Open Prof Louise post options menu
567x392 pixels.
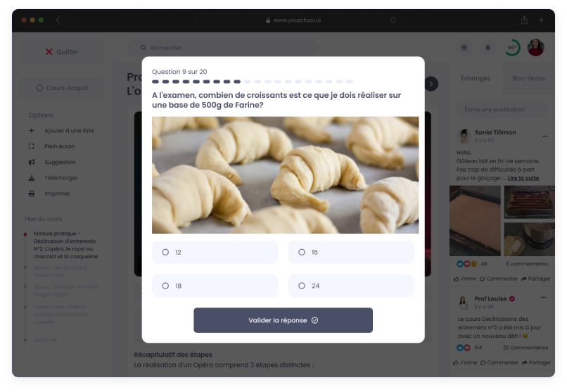coord(543,297)
